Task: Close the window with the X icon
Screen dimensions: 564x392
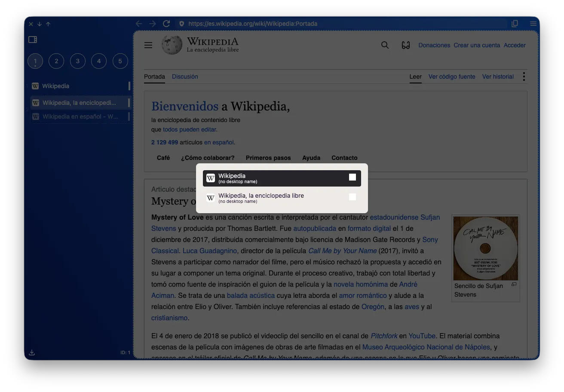Action: point(31,24)
